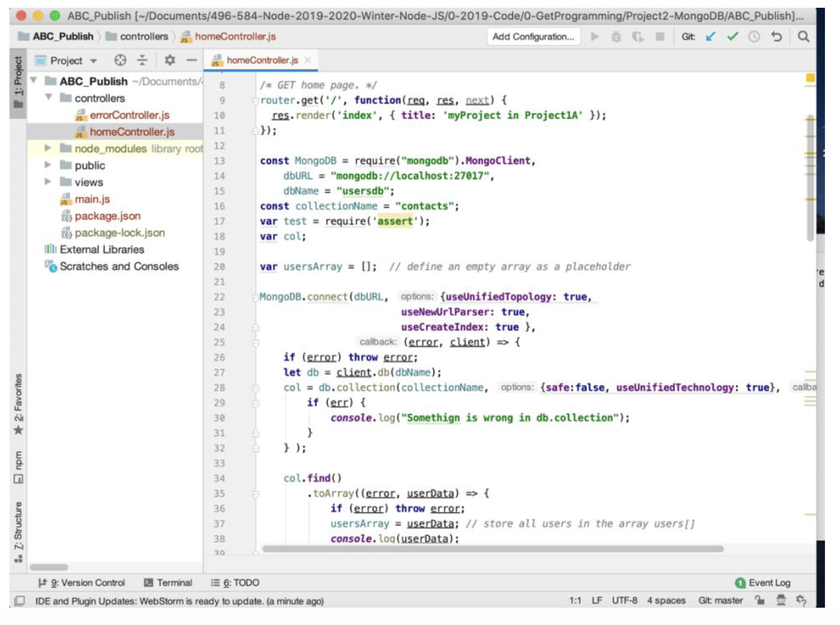Screen dimensions: 840x625
Task: Click the Git commit checkmark icon
Action: pyautogui.click(x=732, y=37)
